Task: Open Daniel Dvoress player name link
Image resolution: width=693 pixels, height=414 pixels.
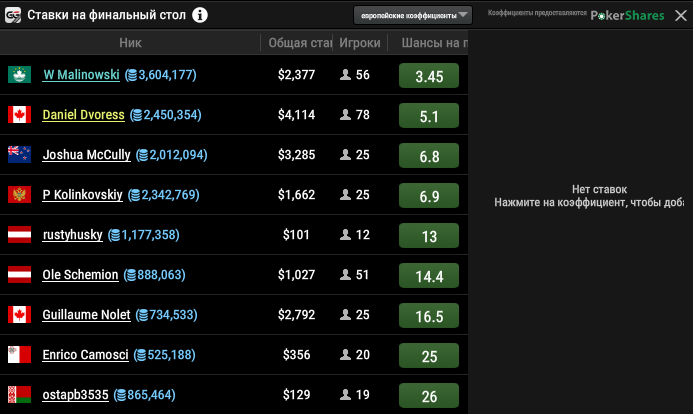Action: point(83,115)
